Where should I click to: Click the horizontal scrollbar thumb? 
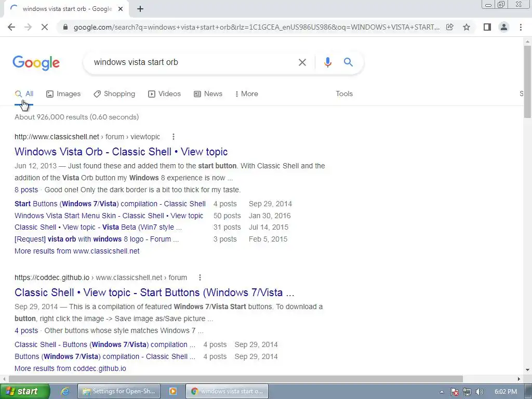[235, 379]
